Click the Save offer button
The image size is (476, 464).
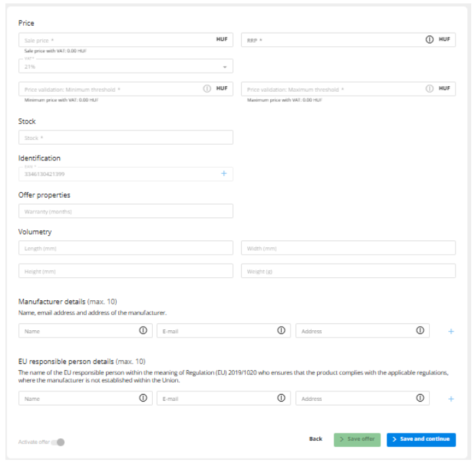click(357, 440)
